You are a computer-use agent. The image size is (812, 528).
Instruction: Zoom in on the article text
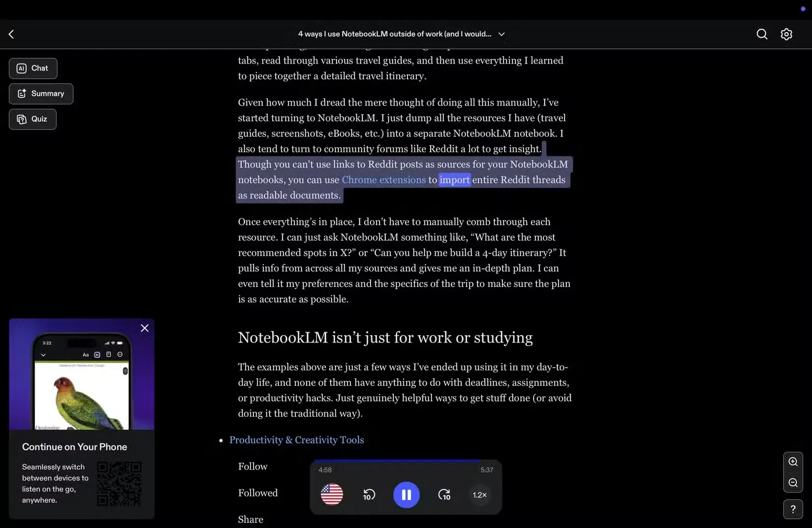pyautogui.click(x=793, y=462)
